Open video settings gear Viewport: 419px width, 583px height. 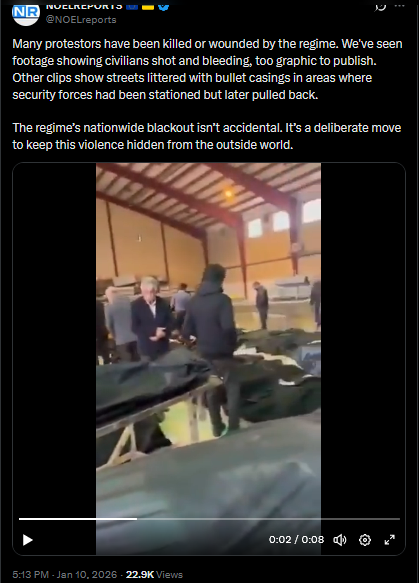tap(365, 540)
